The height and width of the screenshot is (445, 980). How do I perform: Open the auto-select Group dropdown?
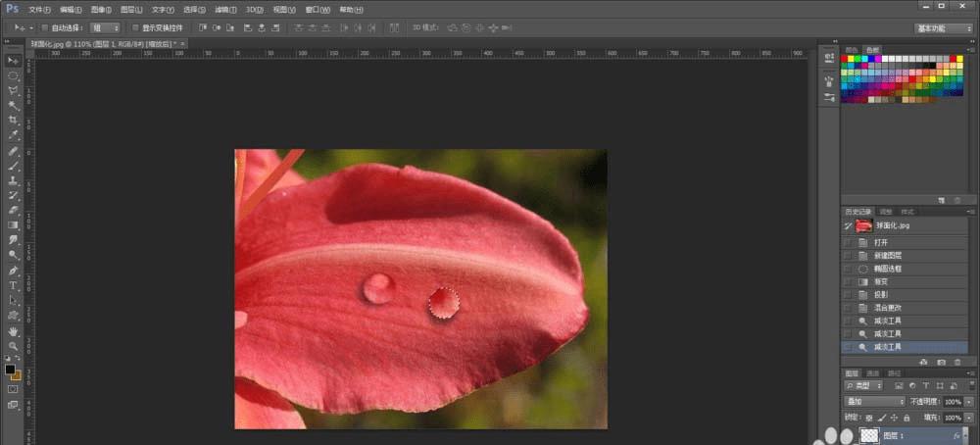[104, 28]
